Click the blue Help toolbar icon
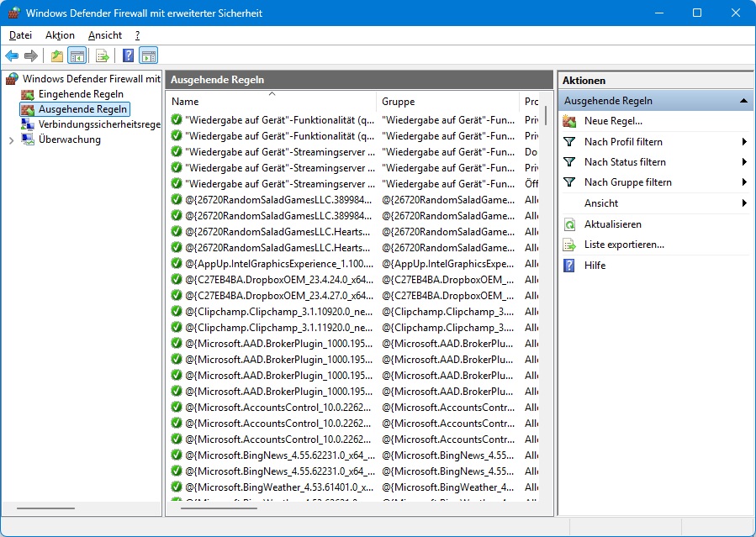The width and height of the screenshot is (756, 537). pos(129,55)
